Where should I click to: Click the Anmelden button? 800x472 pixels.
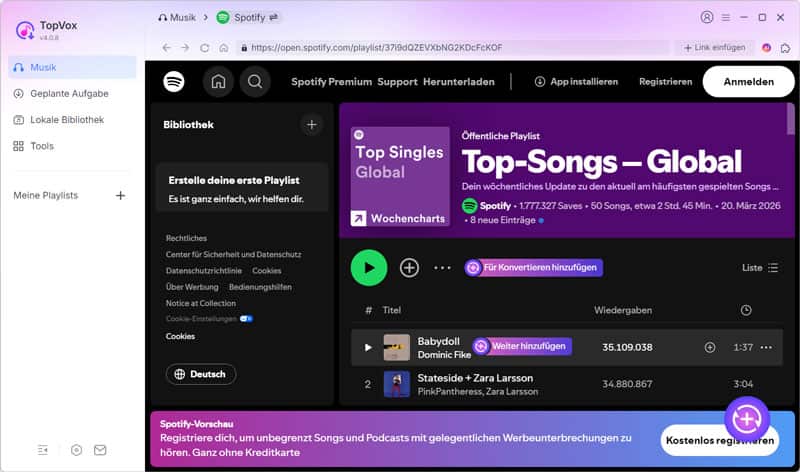[x=748, y=82]
